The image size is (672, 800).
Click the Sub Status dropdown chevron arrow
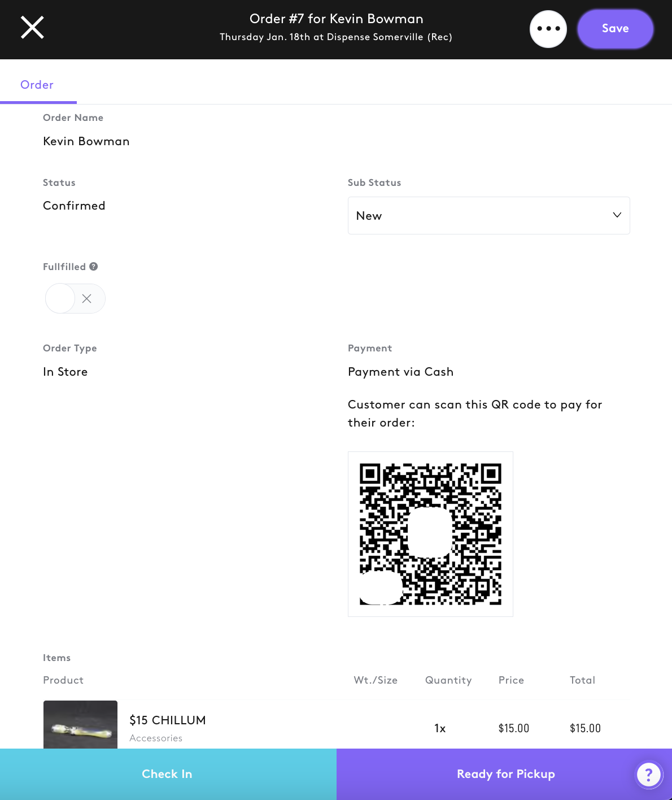[617, 215]
